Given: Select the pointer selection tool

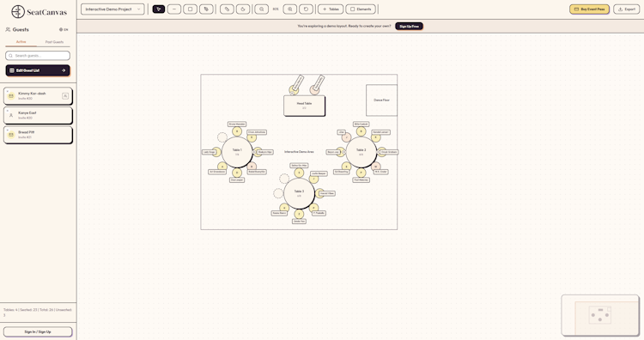Looking at the screenshot, I should 159,9.
